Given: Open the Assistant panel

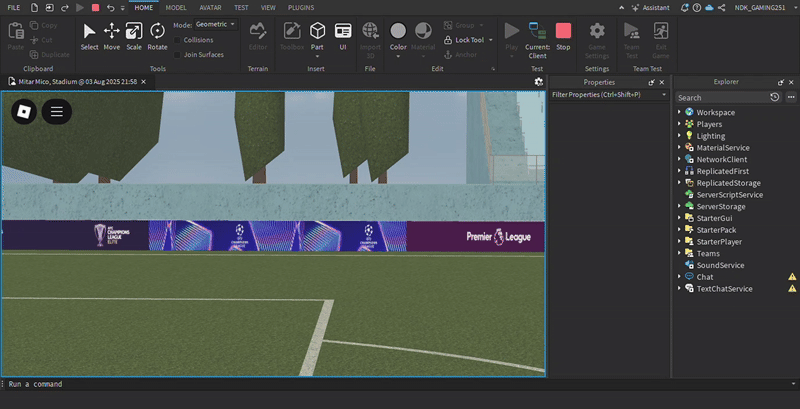Looking at the screenshot, I should [650, 8].
